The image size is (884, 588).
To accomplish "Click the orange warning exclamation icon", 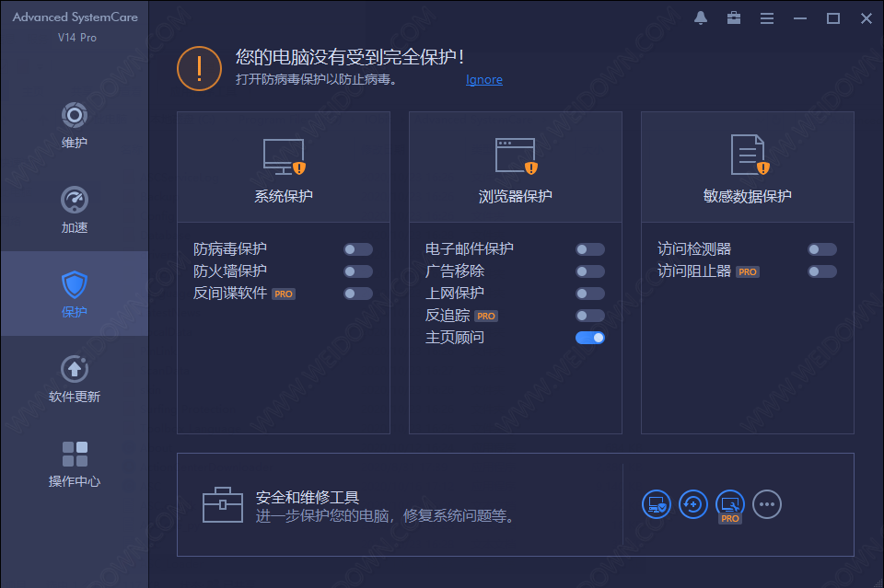I will coord(199,69).
